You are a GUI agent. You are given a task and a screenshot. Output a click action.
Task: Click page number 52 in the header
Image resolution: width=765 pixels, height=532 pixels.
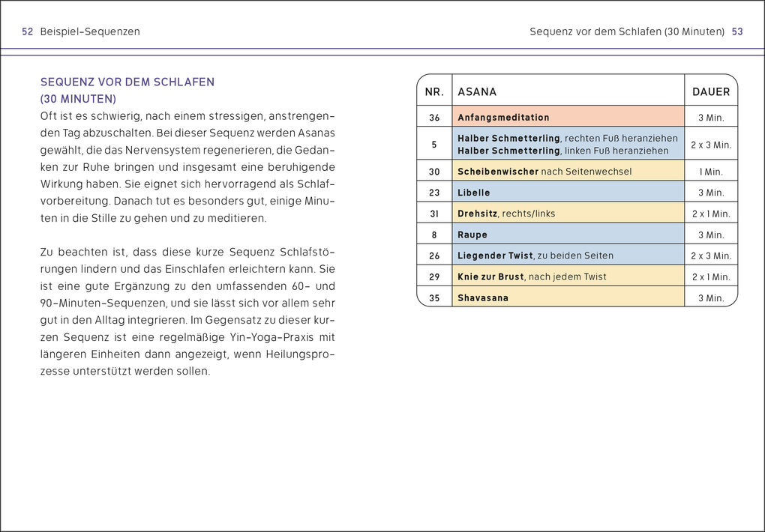(x=27, y=31)
